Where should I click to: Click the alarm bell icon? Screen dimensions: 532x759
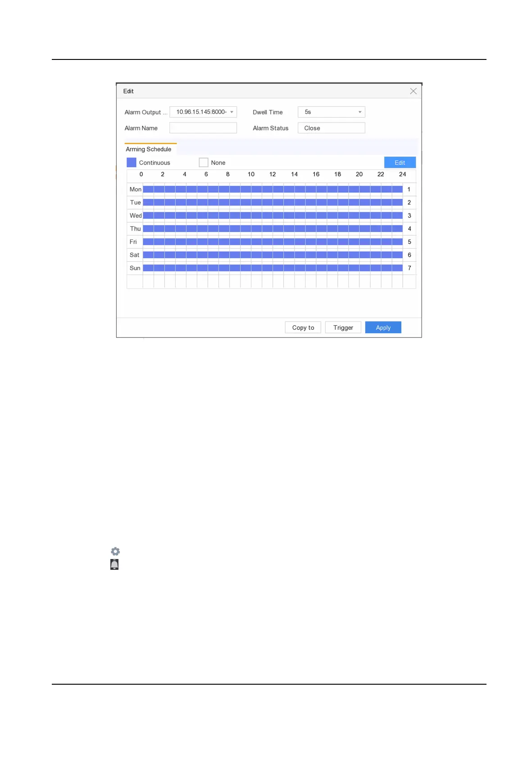pos(114,564)
